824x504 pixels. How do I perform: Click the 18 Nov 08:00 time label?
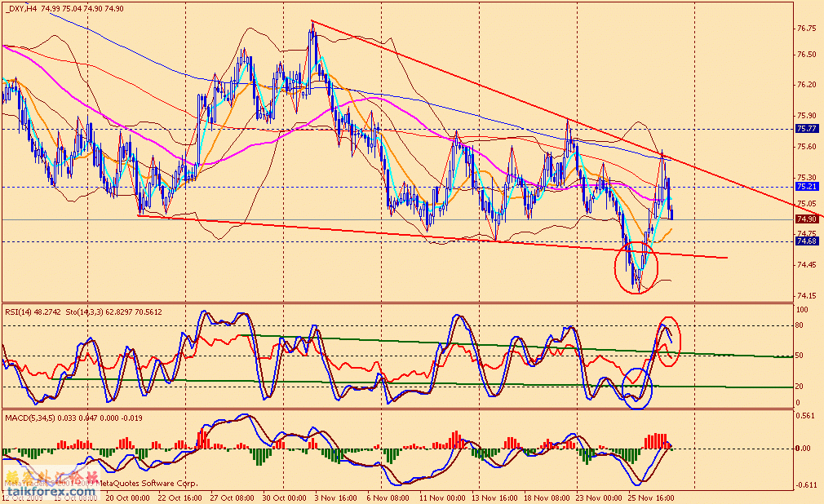click(547, 497)
